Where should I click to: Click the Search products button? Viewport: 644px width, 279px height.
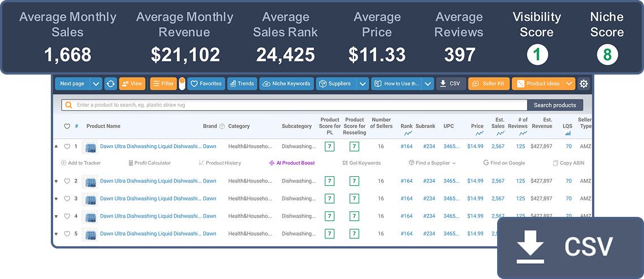tap(555, 105)
